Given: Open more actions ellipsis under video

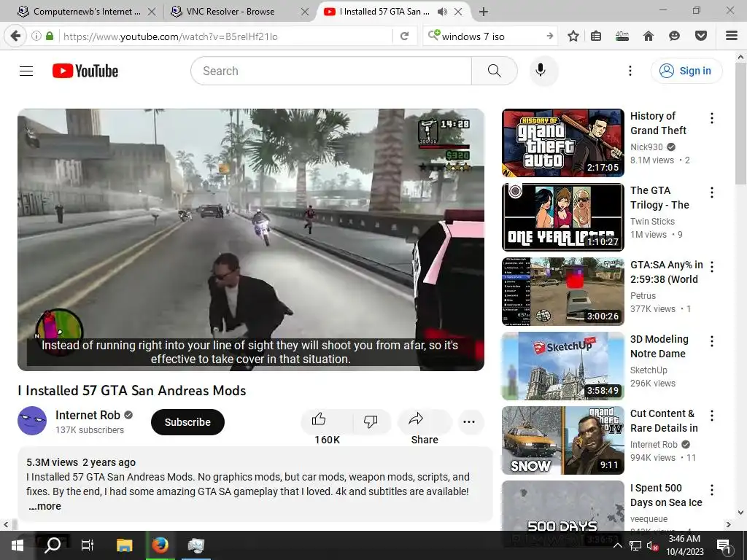Looking at the screenshot, I should click(x=469, y=421).
